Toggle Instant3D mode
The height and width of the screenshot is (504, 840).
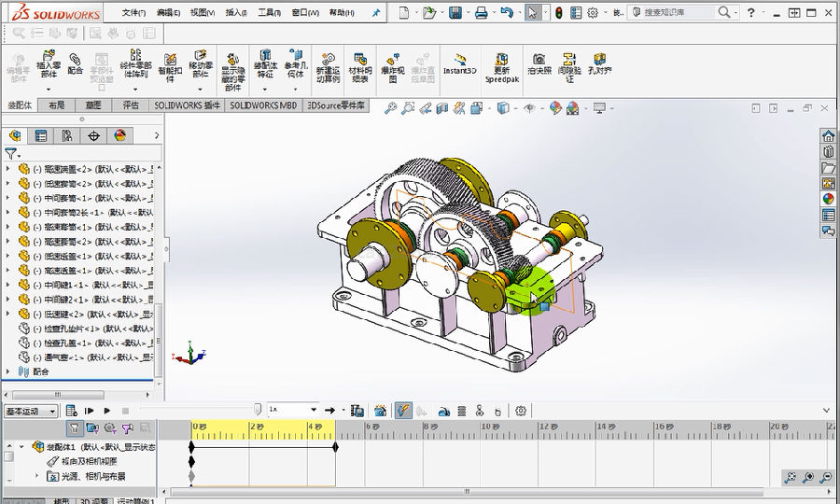pos(459,61)
